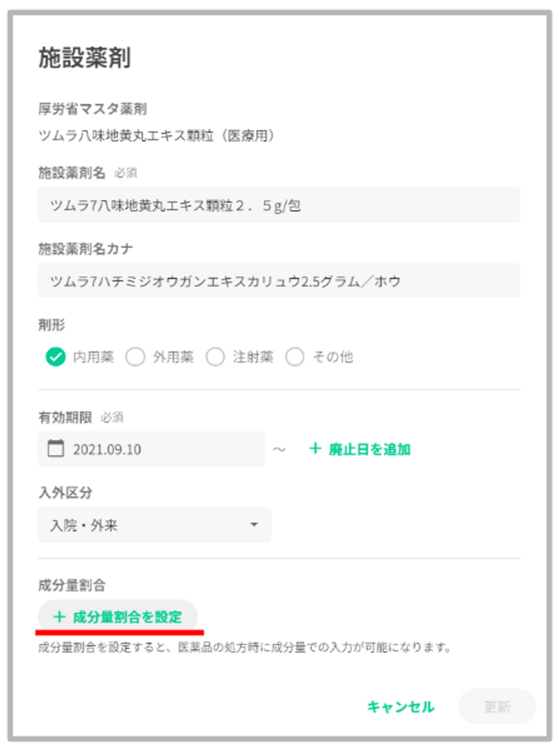Screen dimensions: 560x751
Task: Click the calendar icon in 有効期限 field
Action: pyautogui.click(x=56, y=448)
